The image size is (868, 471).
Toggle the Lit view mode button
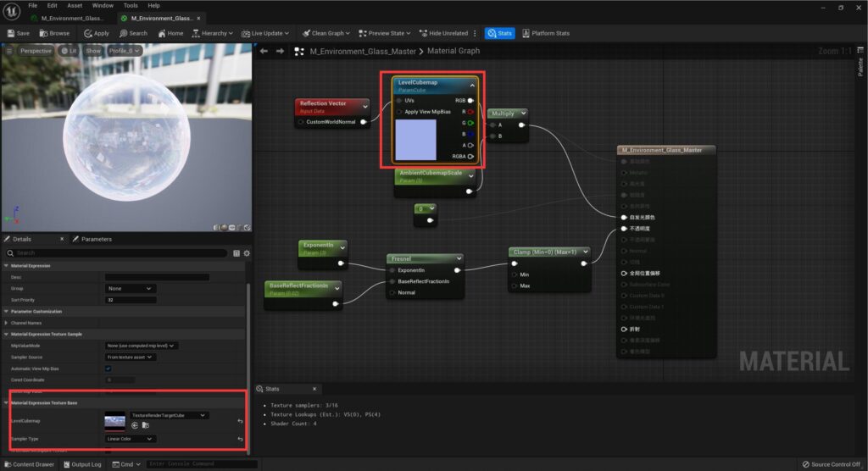pos(68,51)
